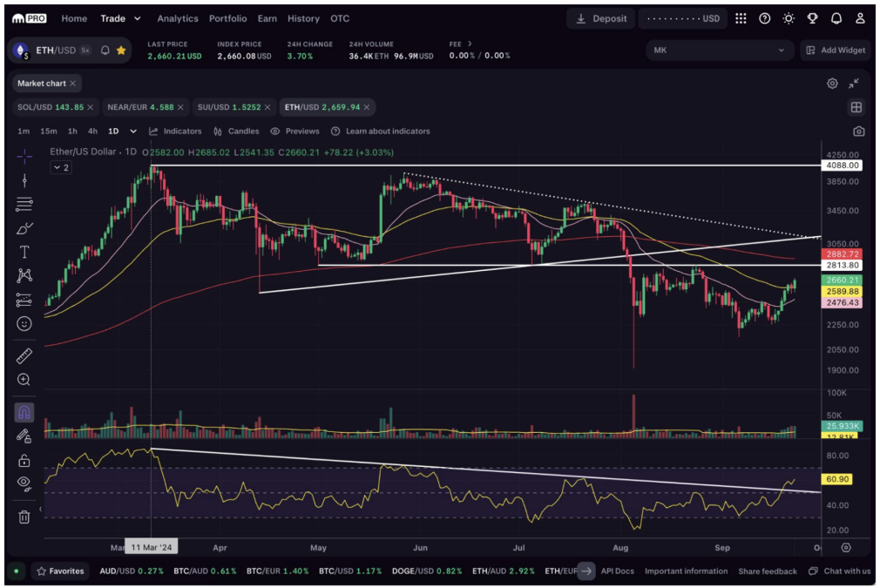Image resolution: width=880 pixels, height=588 pixels.
Task: Select the crosshair cursor tool
Action: click(x=24, y=157)
